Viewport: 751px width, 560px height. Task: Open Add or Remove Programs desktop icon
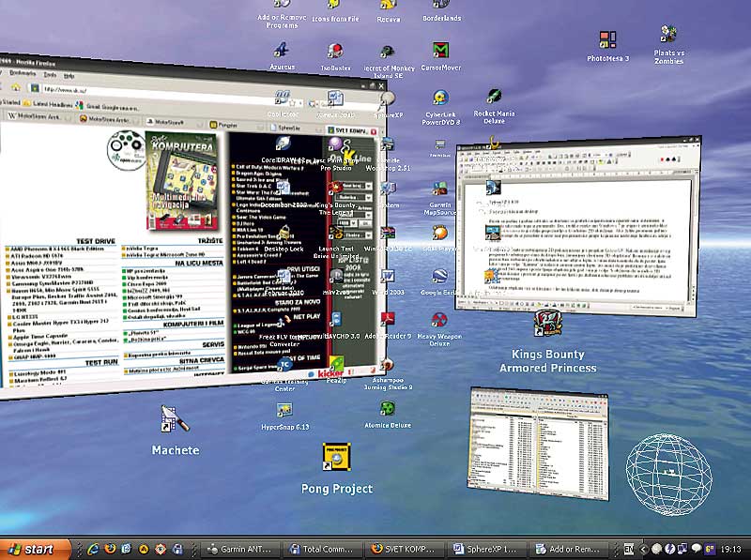click(x=282, y=5)
